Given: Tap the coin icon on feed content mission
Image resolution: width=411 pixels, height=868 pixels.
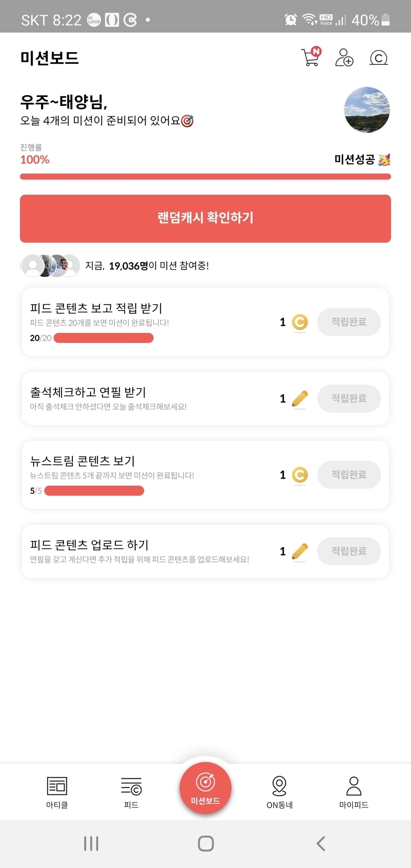Looking at the screenshot, I should tap(300, 322).
